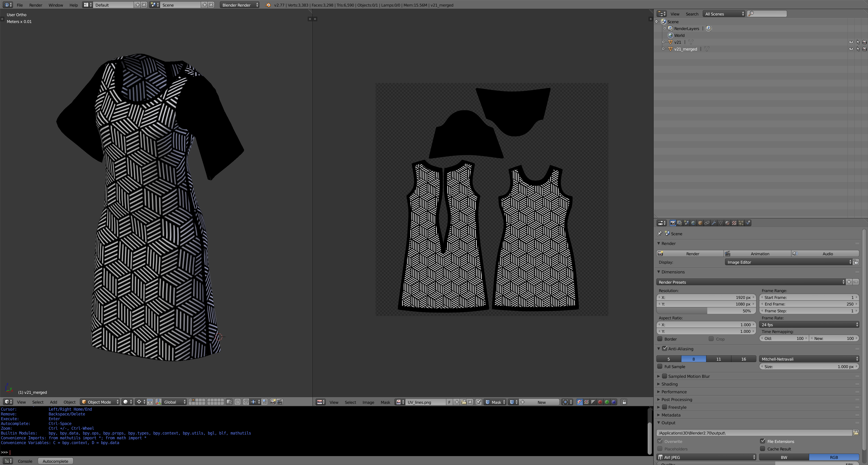
Task: Open the output path folder browse icon
Action: pyautogui.click(x=856, y=433)
